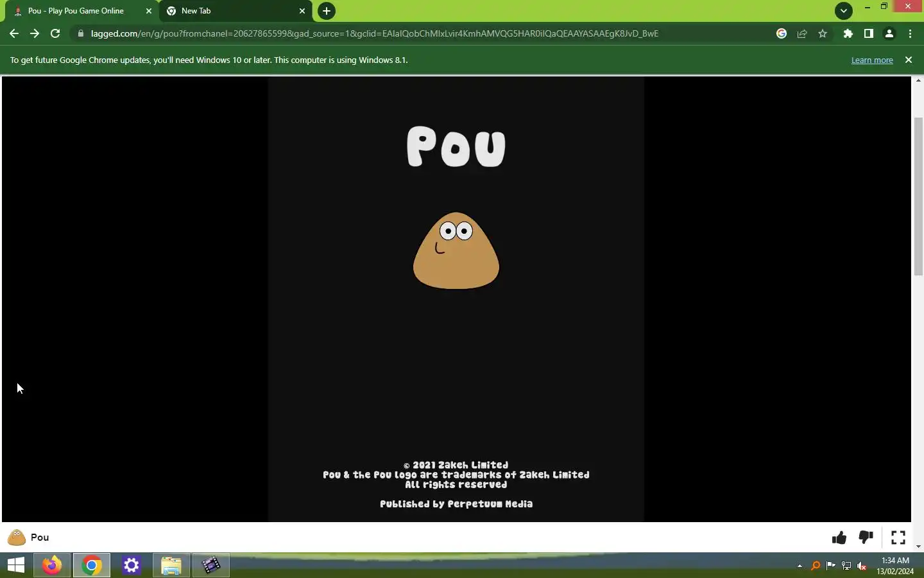Focus the lagged.com URL address field
The image size is (924, 578).
pyautogui.click(x=375, y=33)
